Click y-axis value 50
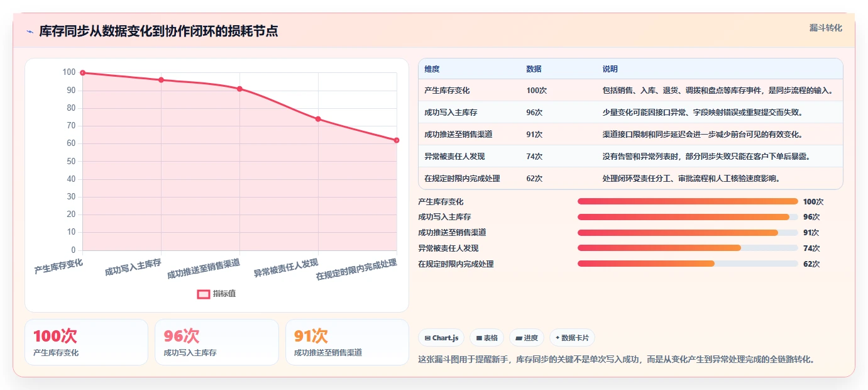This screenshot has height=390, width=868. click(71, 162)
